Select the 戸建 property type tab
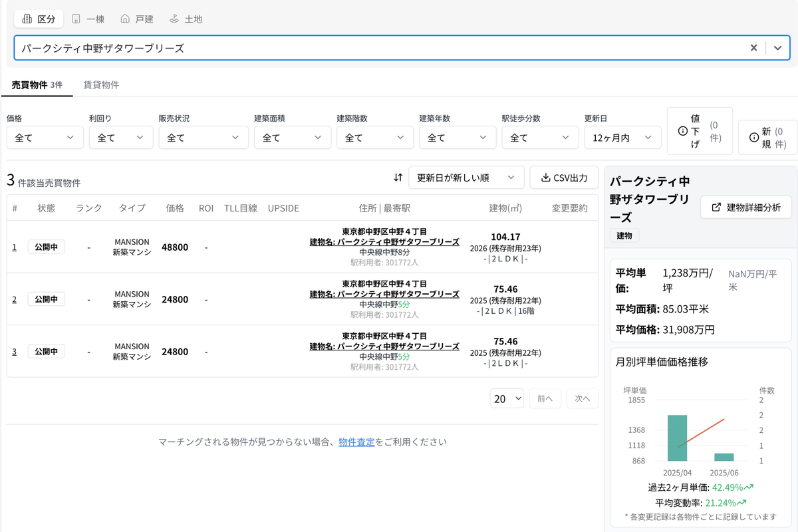This screenshot has height=532, width=798. pyautogui.click(x=137, y=19)
